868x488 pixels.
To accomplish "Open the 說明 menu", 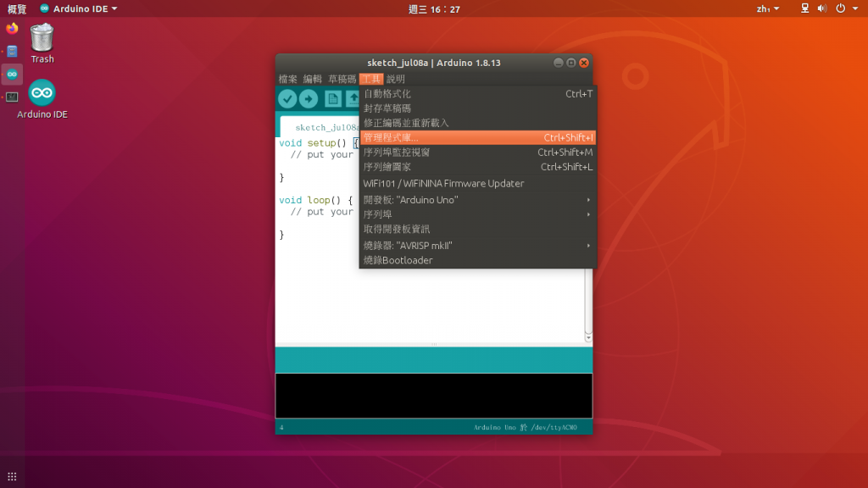I will (x=396, y=79).
